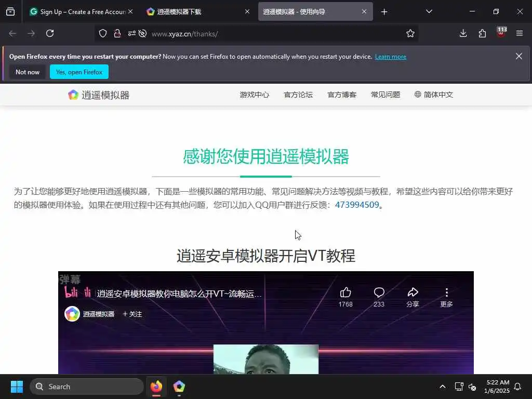Open the notifications bell in the taskbar

(x=518, y=387)
